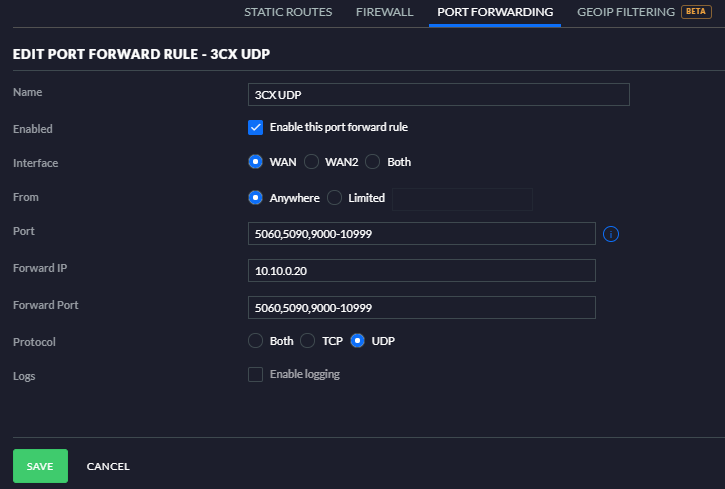Open the Static Routes tab
Screen dimensions: 725x489
pyautogui.click(x=288, y=12)
